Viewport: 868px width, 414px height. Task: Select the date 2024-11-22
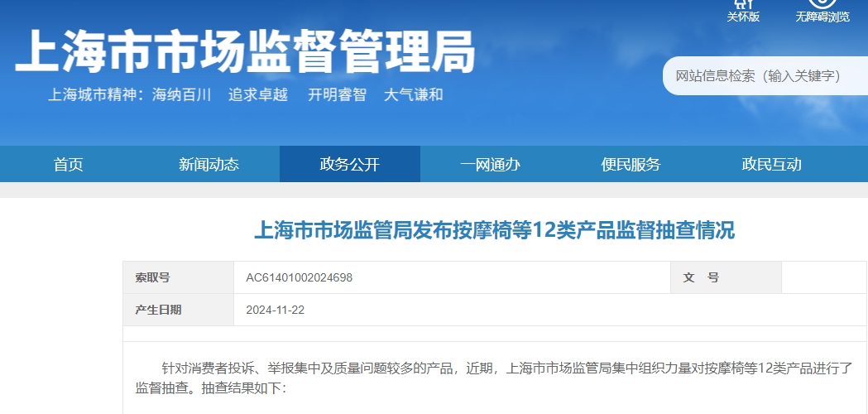(275, 310)
